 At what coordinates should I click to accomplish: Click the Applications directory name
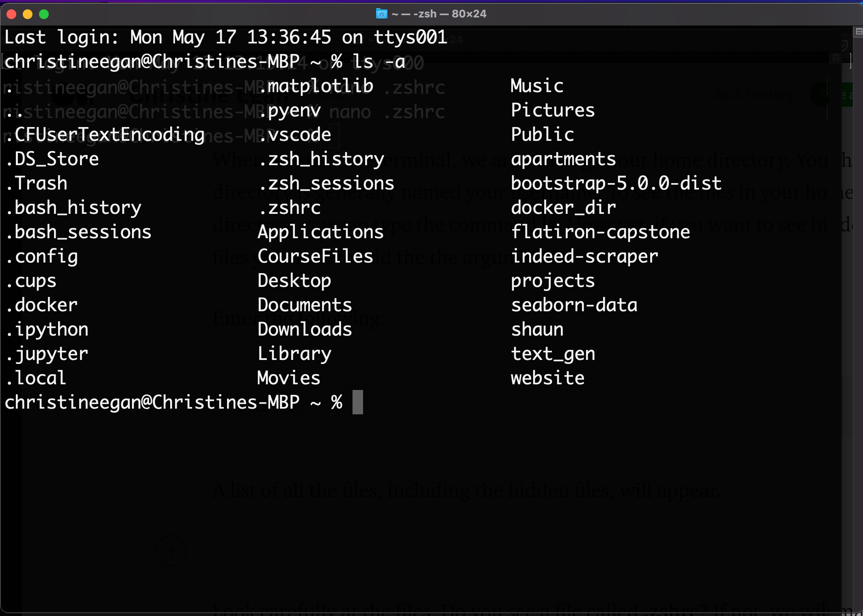(320, 232)
